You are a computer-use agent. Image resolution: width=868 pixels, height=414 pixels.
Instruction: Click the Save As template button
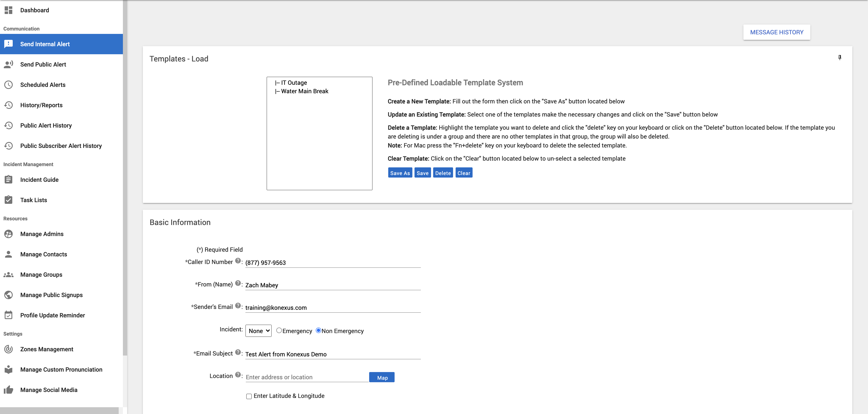tap(400, 173)
